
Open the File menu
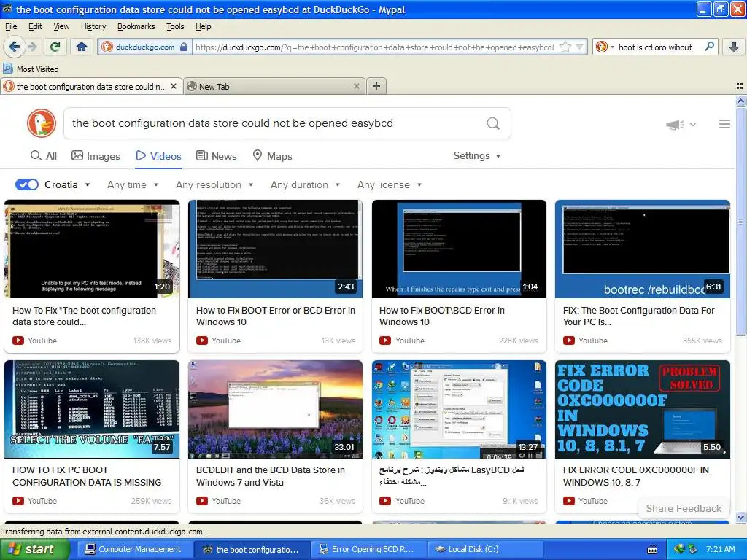(11, 26)
